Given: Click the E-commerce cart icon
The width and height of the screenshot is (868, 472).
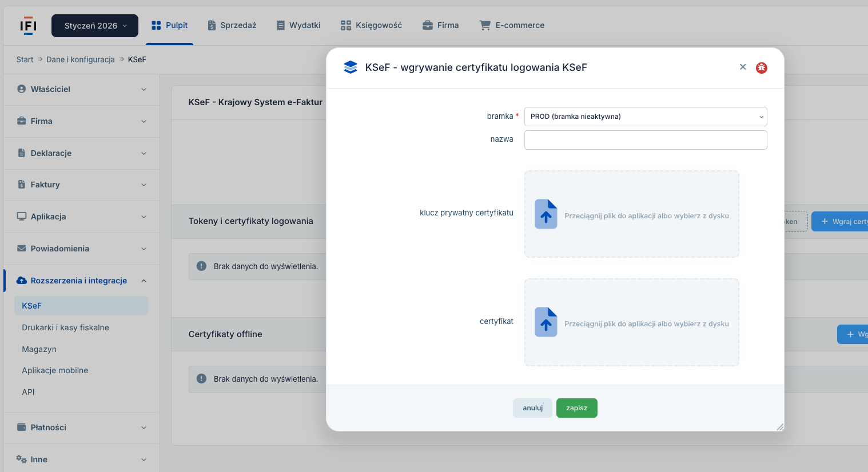Looking at the screenshot, I should (x=485, y=25).
